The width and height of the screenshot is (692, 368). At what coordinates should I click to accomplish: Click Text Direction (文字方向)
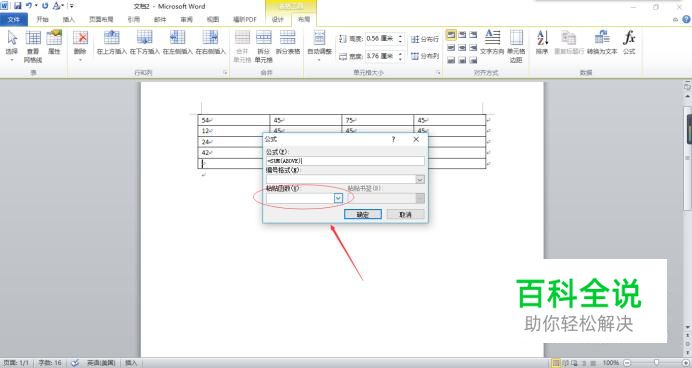point(492,42)
